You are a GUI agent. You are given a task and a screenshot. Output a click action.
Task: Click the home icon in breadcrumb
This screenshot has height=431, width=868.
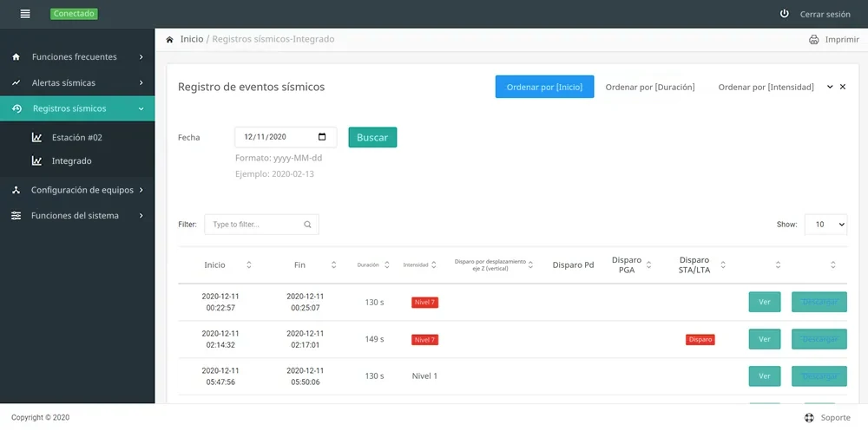(x=170, y=39)
